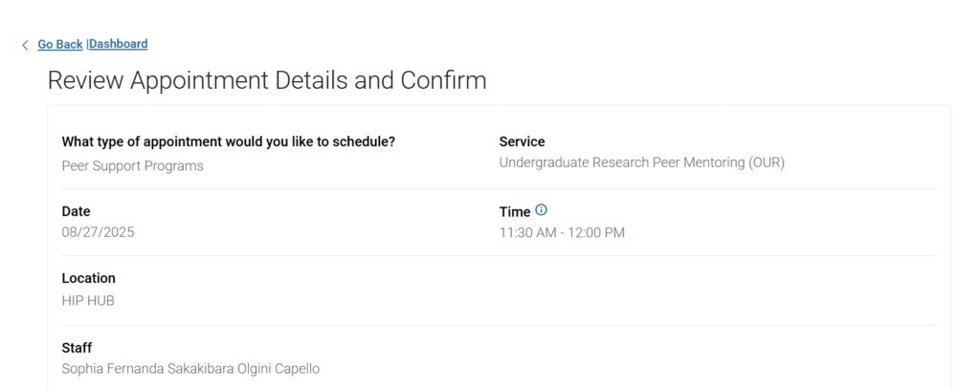This screenshot has height=390, width=980.
Task: Select the HIP HUB location value
Action: click(x=87, y=301)
